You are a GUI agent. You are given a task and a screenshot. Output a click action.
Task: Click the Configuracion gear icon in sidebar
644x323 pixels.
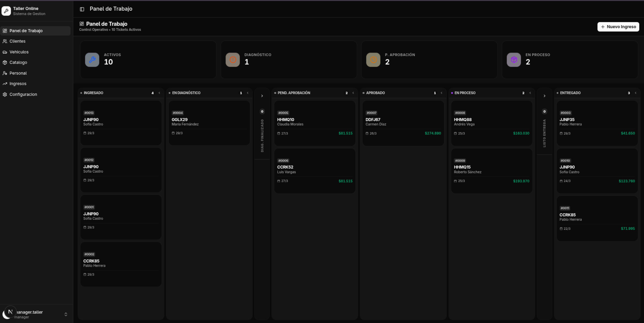tap(5, 94)
